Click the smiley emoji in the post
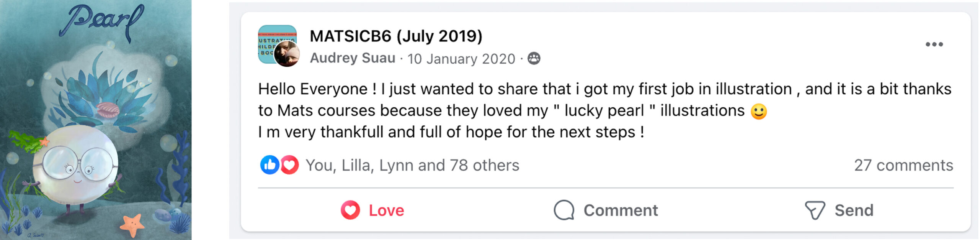The width and height of the screenshot is (980, 240). pyautogui.click(x=758, y=112)
